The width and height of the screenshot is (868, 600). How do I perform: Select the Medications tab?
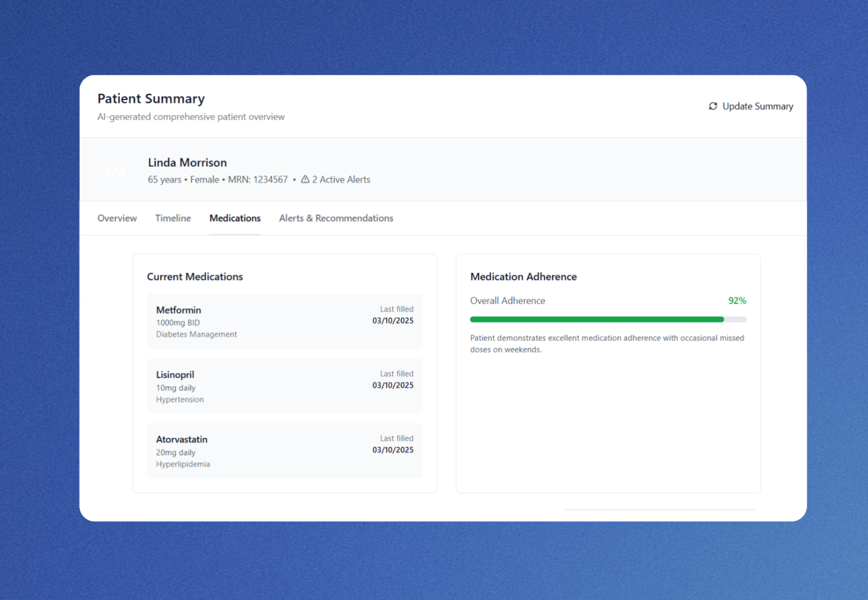(235, 218)
